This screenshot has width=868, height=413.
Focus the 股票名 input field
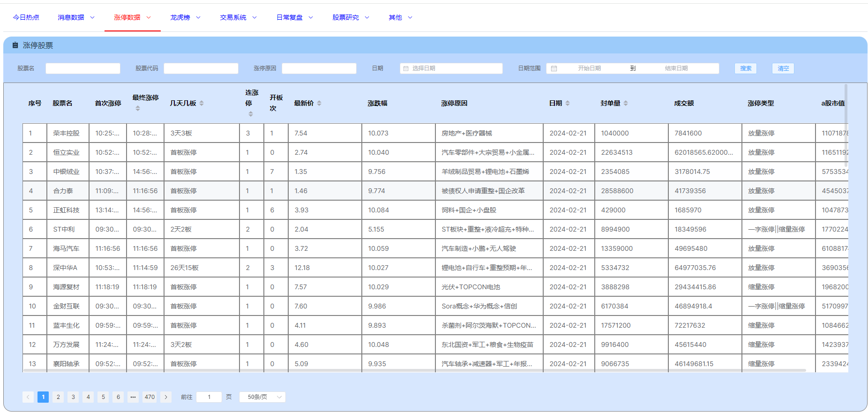click(x=83, y=68)
